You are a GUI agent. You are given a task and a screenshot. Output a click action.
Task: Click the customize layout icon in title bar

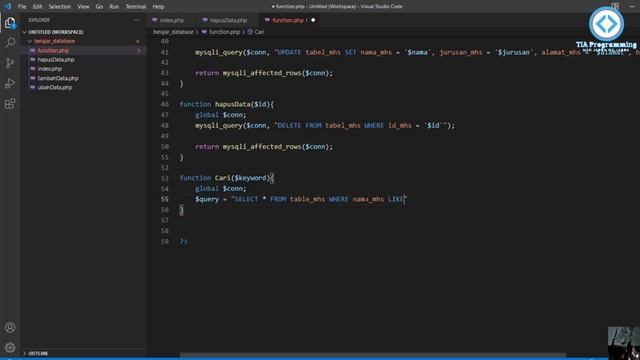tap(615, 6)
